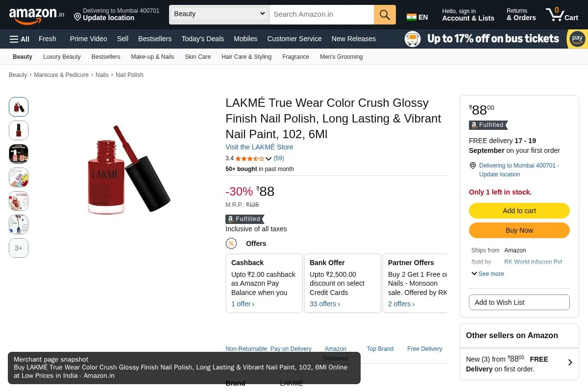Click the India flag language icon
The image size is (588, 392).
[412, 17]
